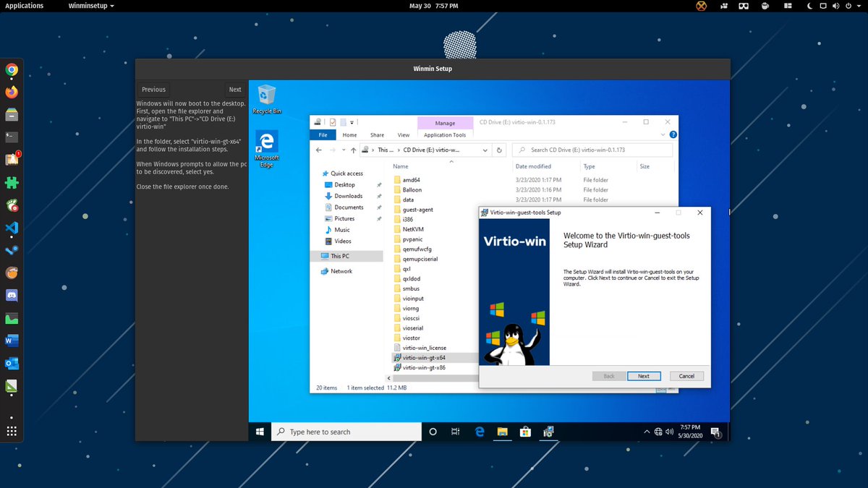Image resolution: width=868 pixels, height=488 pixels.
Task: Sort files by Name column header
Action: 400,166
